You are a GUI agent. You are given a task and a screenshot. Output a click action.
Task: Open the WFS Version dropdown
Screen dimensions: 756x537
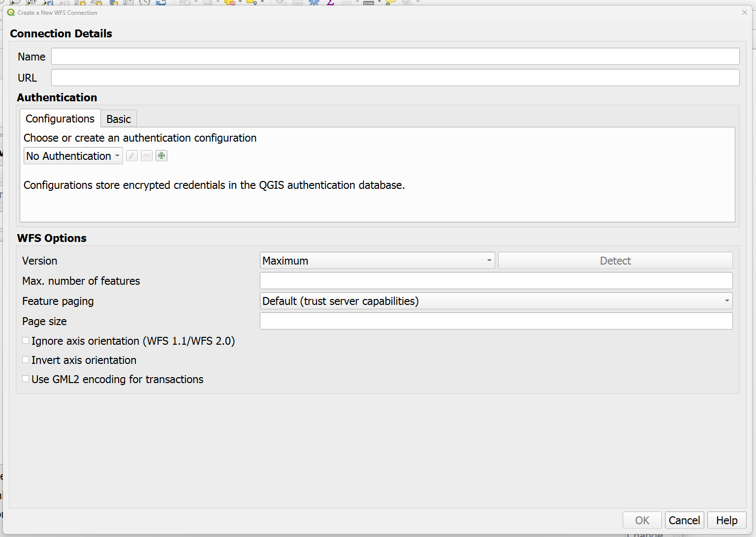[x=377, y=260]
